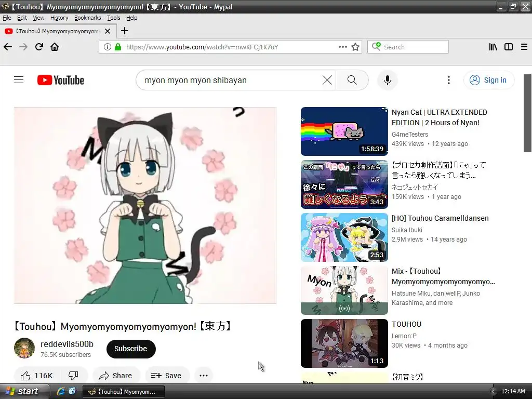Open [HQ] Touhou Caramelldansen title link

pos(440,218)
